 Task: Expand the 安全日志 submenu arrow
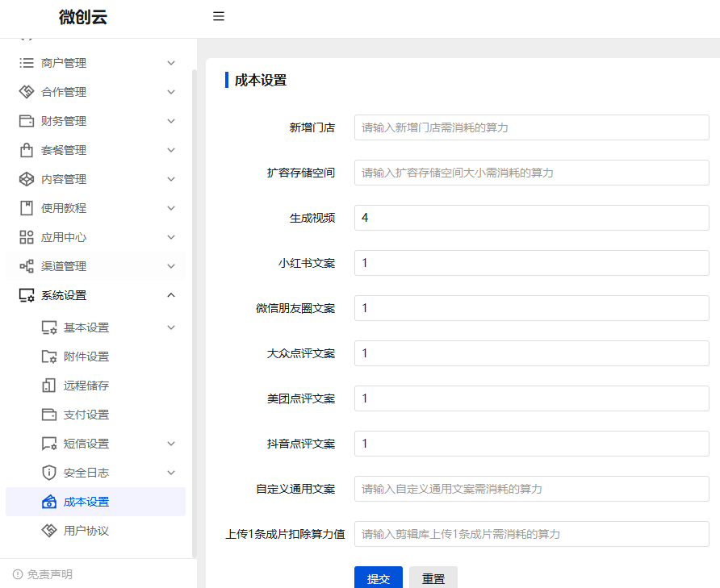click(x=171, y=473)
